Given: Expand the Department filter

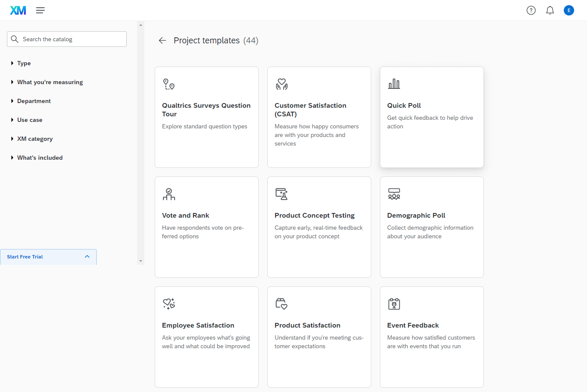Looking at the screenshot, I should click(34, 101).
